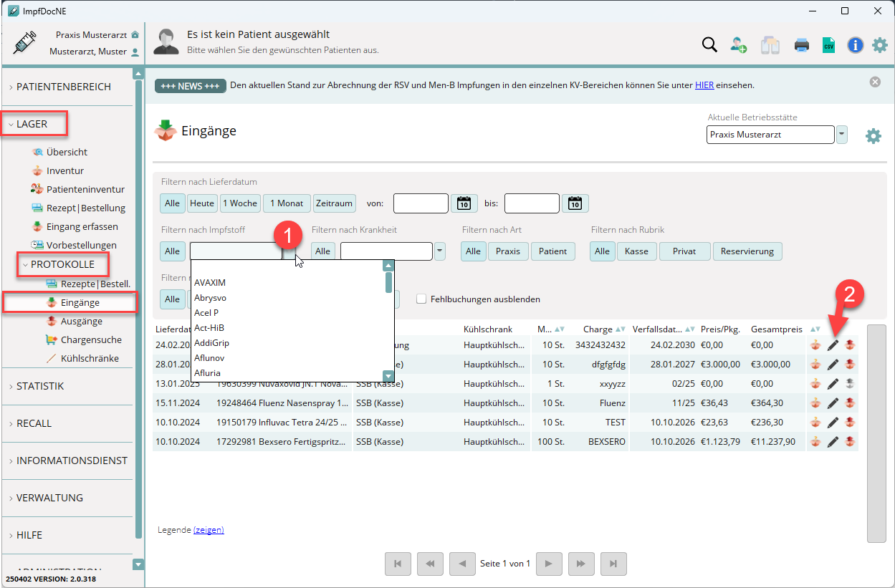The height and width of the screenshot is (588, 895).
Task: Click the pencil edit icon in the xxyyzz row
Action: (833, 384)
